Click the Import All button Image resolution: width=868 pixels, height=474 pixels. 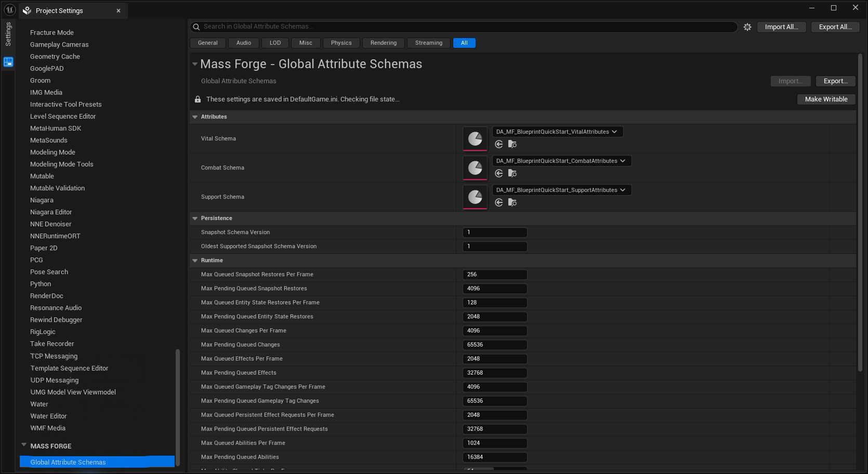pos(781,27)
